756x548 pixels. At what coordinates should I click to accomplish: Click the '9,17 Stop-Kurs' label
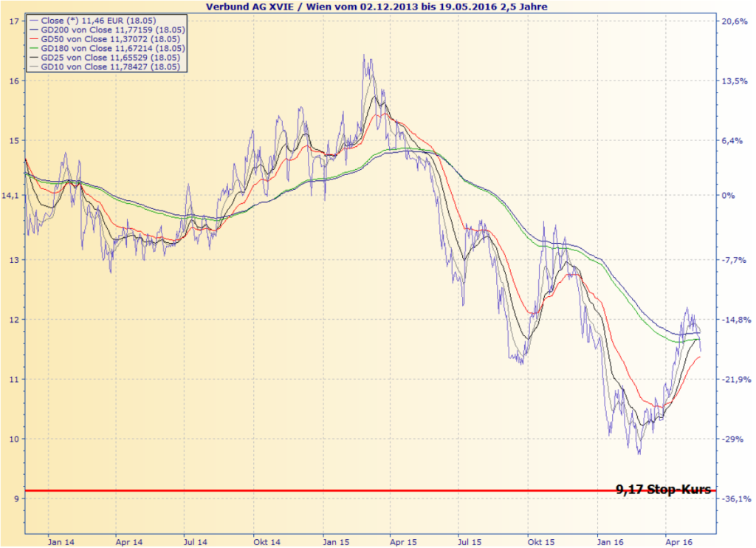tap(664, 489)
